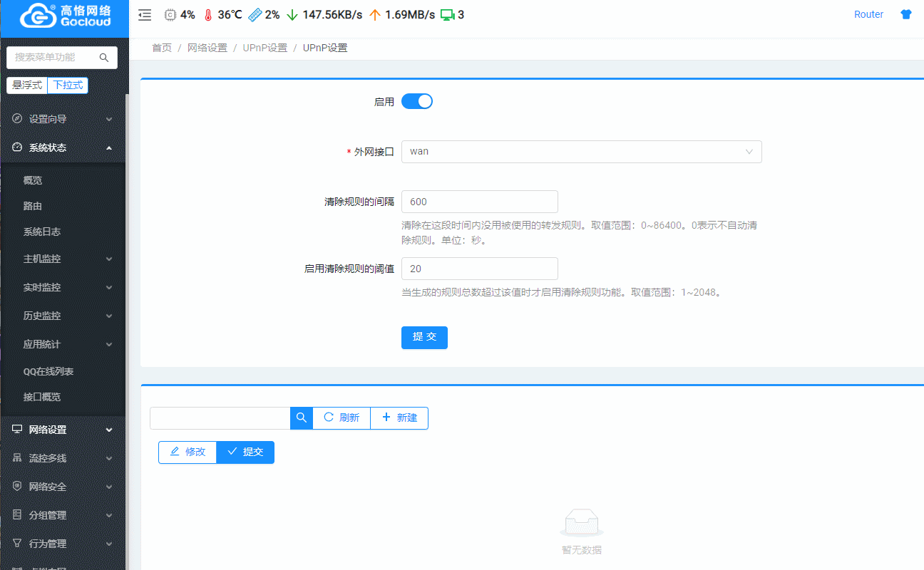Click the pencil icon on 修改 button
This screenshot has width=924, height=570.
174,452
